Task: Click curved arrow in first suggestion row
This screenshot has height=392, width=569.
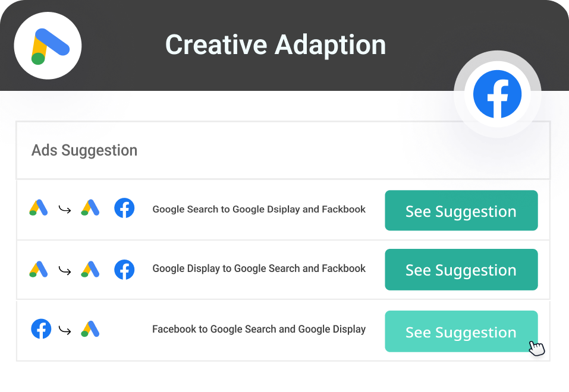Action: (x=65, y=210)
